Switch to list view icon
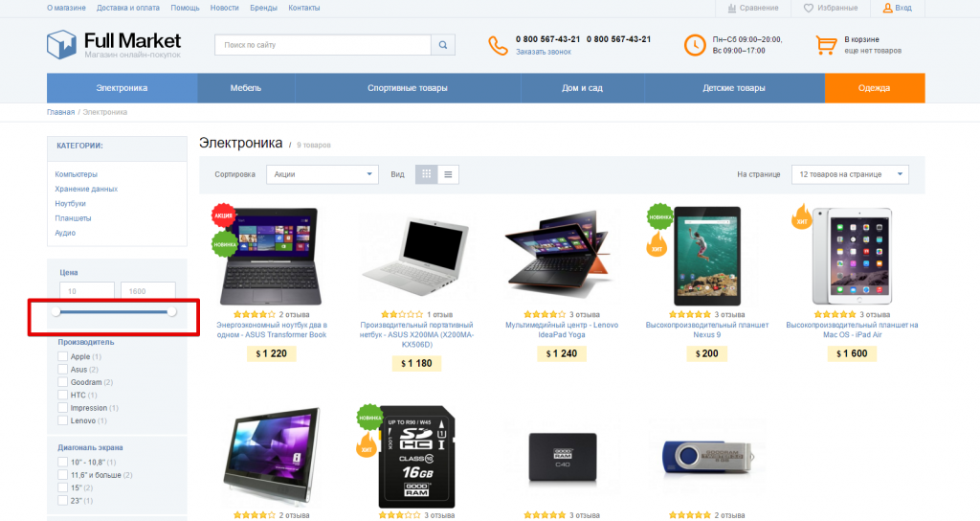The height and width of the screenshot is (521, 980). (448, 174)
